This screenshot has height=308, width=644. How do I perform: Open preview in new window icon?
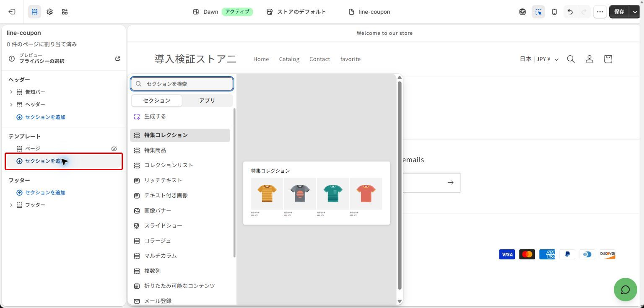click(117, 59)
